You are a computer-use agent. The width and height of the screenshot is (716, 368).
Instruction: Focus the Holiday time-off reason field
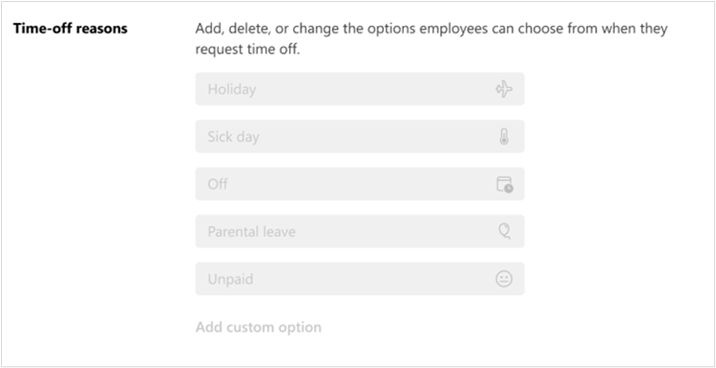pos(360,89)
